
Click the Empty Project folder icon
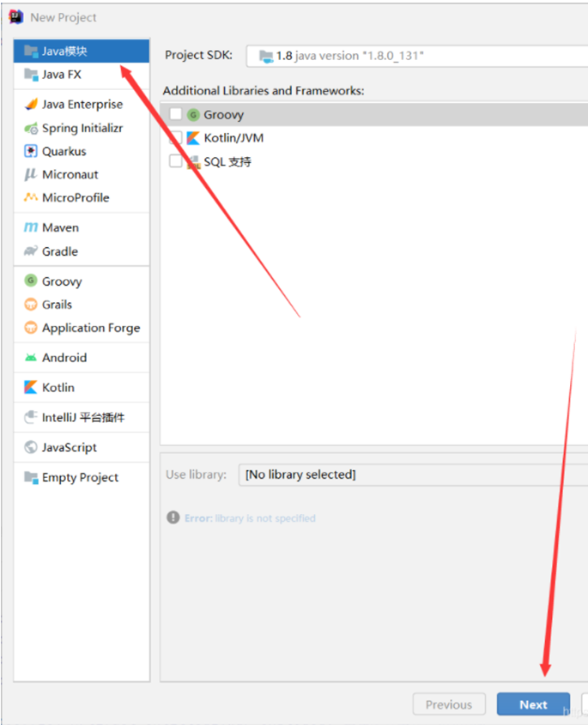[x=31, y=477]
